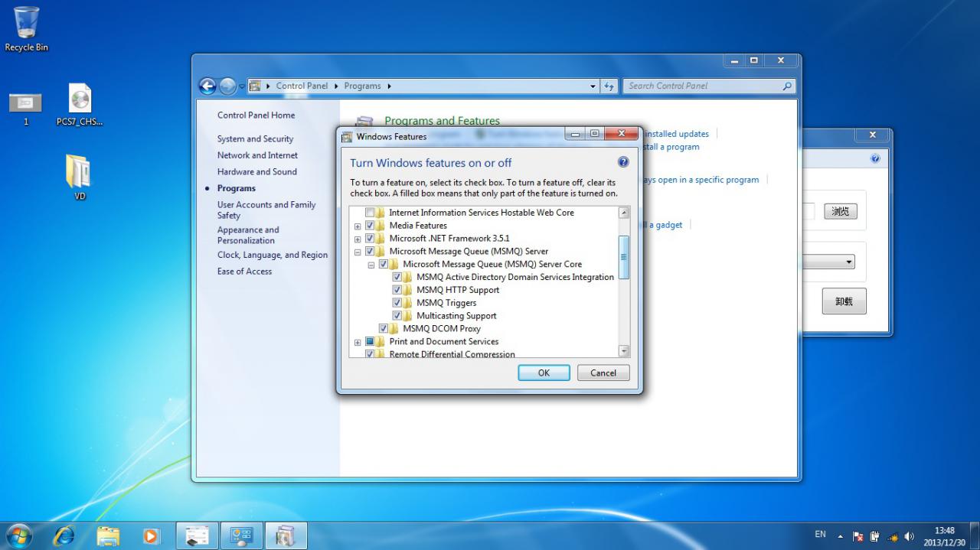Viewport: 980px width, 550px height.
Task: Go to System and Security category
Action: pos(255,139)
